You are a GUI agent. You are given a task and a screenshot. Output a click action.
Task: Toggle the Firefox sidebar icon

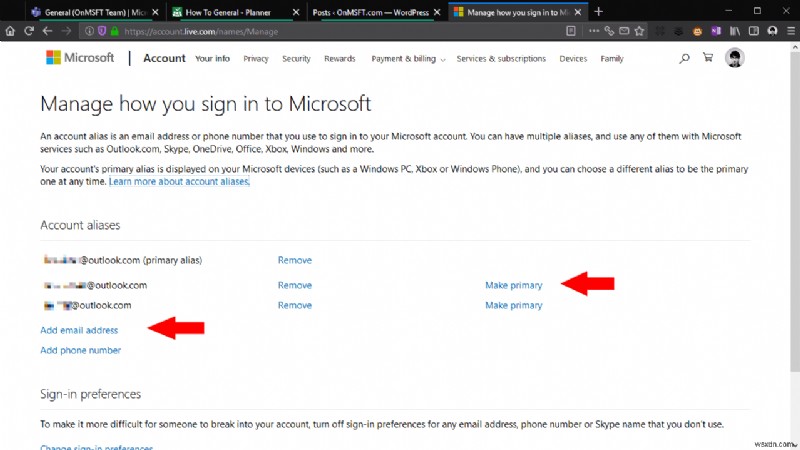pos(754,31)
